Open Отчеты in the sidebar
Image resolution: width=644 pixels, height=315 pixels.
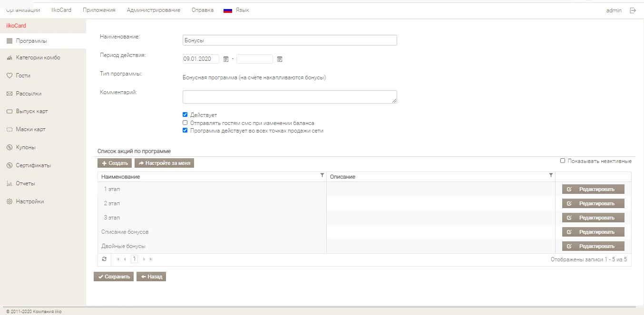point(25,183)
